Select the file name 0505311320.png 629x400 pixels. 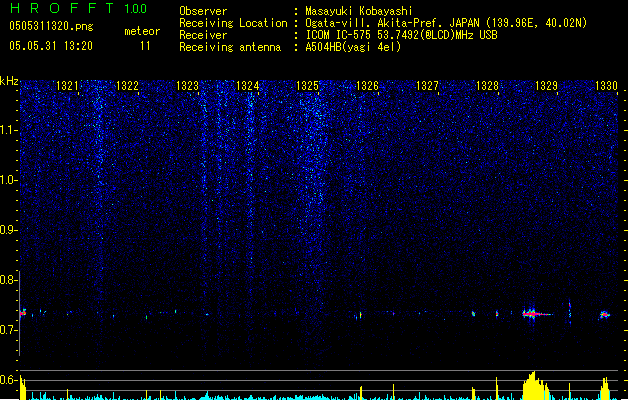51,26
